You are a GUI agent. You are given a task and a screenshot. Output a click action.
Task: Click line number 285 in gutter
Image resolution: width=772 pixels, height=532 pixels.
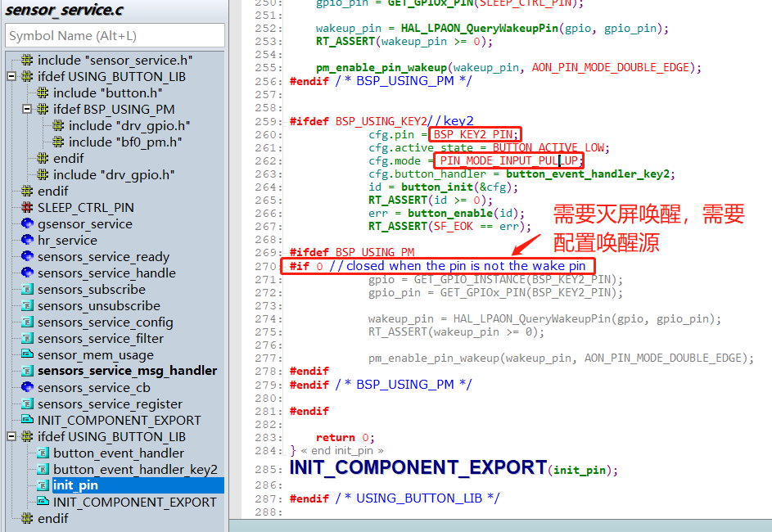coord(268,470)
